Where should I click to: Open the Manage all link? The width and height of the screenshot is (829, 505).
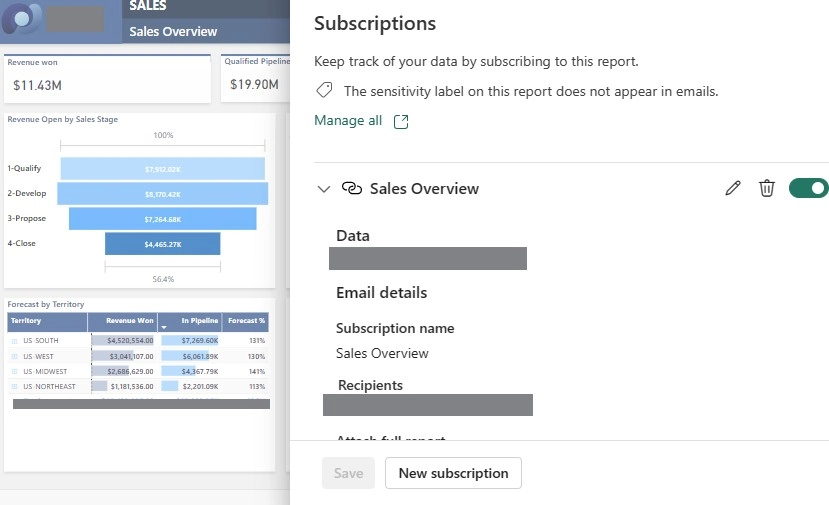tap(348, 121)
